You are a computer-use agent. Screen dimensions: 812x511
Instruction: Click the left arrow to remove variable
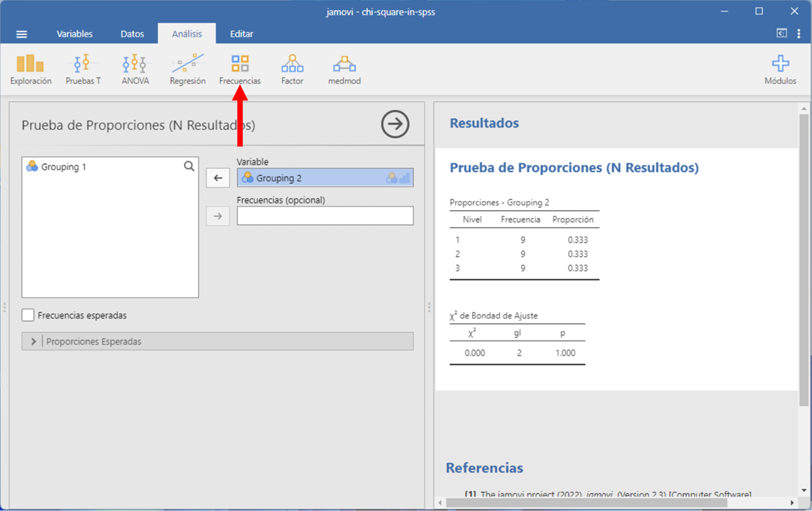[218, 178]
